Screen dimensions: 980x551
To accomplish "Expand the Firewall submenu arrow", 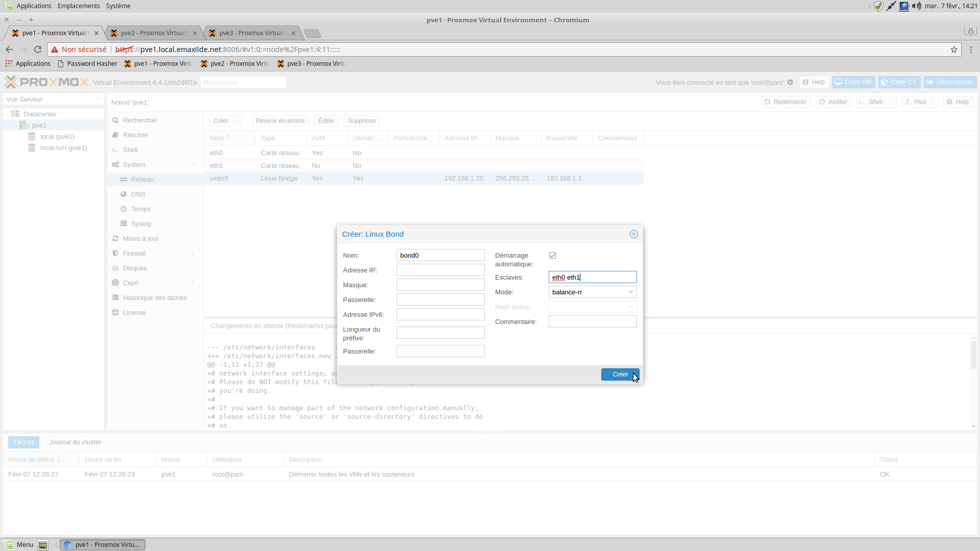I will click(194, 253).
